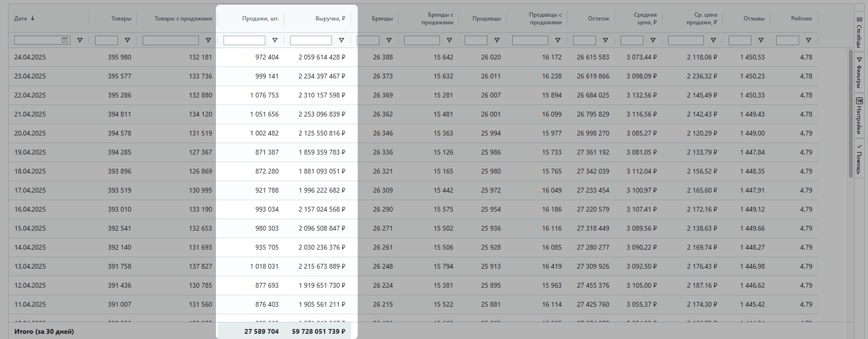Open the filter funnel for the Отзывы column
Screen dimensions: 868x339
(761, 40)
